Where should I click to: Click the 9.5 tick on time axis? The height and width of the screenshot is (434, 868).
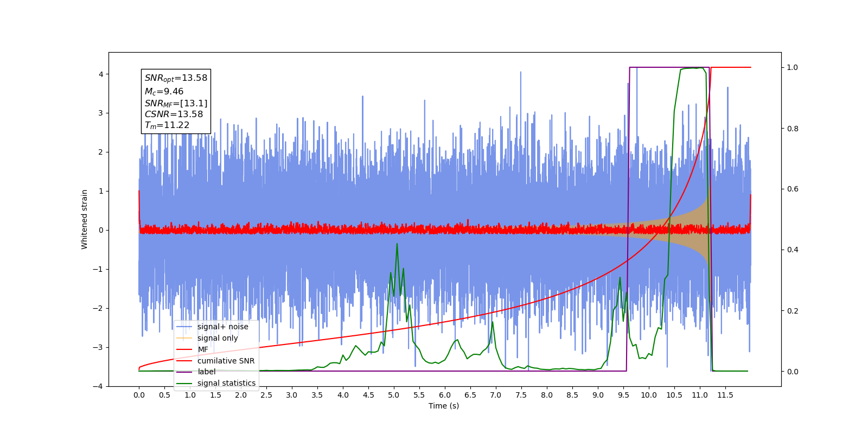click(623, 395)
